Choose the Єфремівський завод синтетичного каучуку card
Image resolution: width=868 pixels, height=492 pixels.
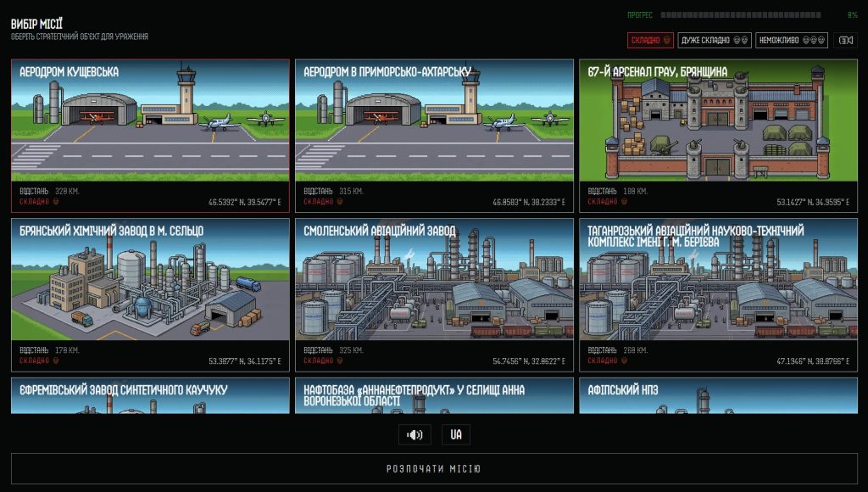pyautogui.click(x=150, y=395)
